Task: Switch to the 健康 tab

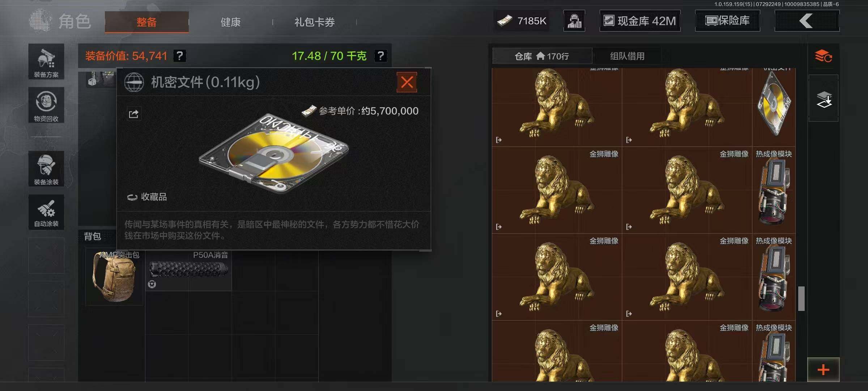Action: coord(231,22)
